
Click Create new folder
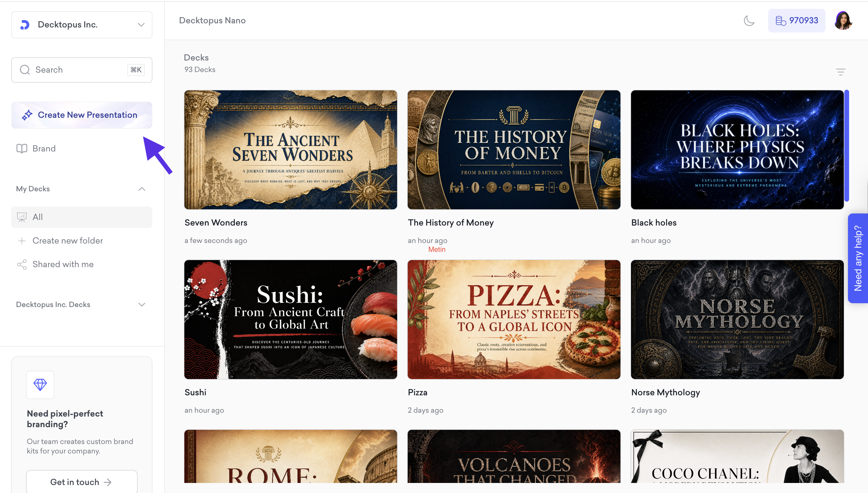67,241
